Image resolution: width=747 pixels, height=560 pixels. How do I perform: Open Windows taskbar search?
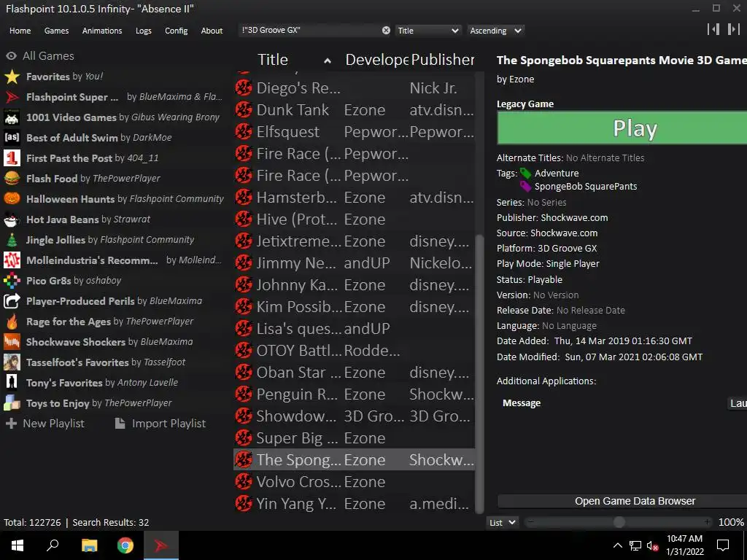pos(53,545)
